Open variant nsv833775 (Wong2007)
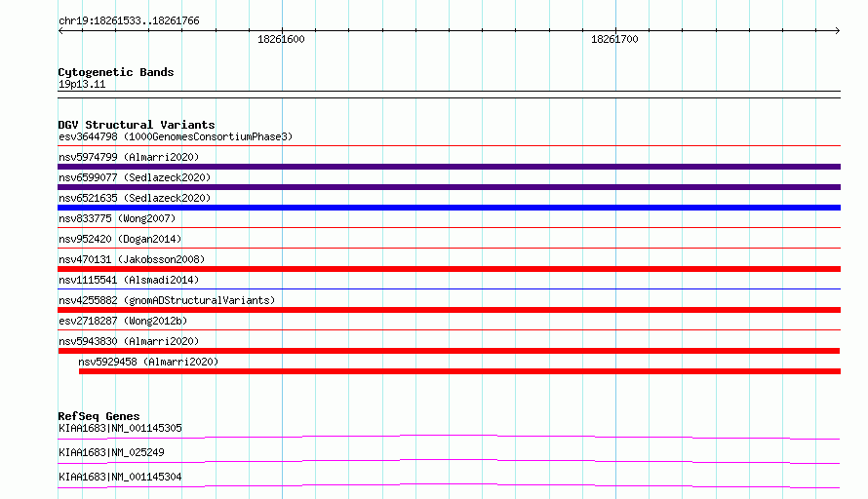 pos(117,218)
